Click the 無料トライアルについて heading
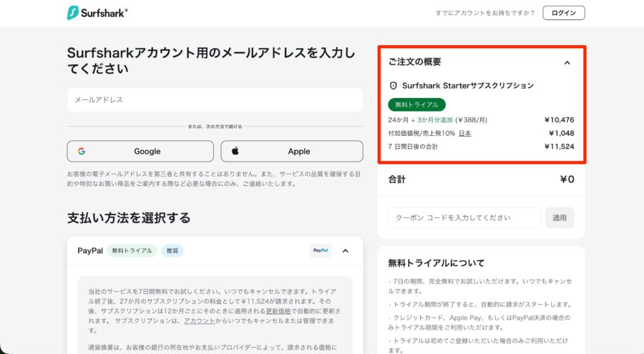 436,263
